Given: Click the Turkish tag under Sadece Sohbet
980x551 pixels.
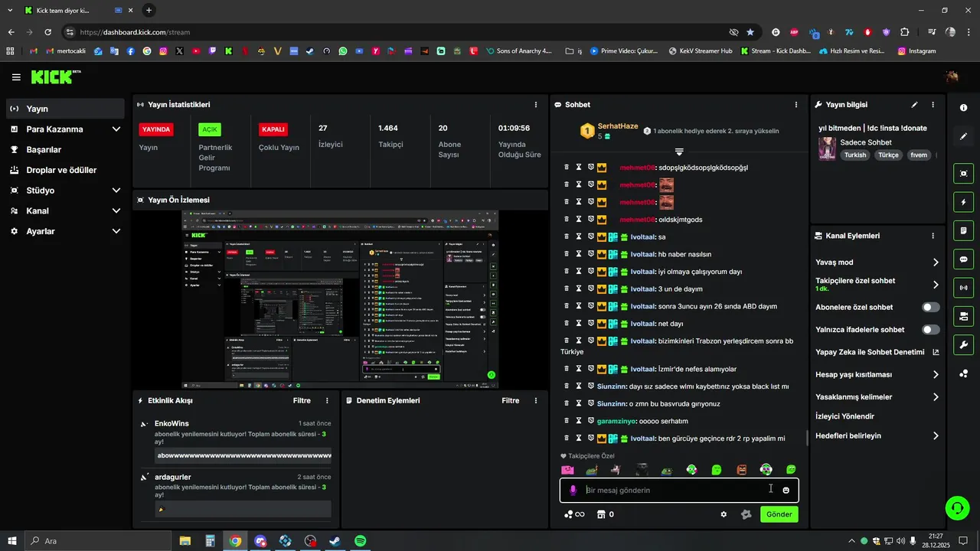Looking at the screenshot, I should click(855, 155).
